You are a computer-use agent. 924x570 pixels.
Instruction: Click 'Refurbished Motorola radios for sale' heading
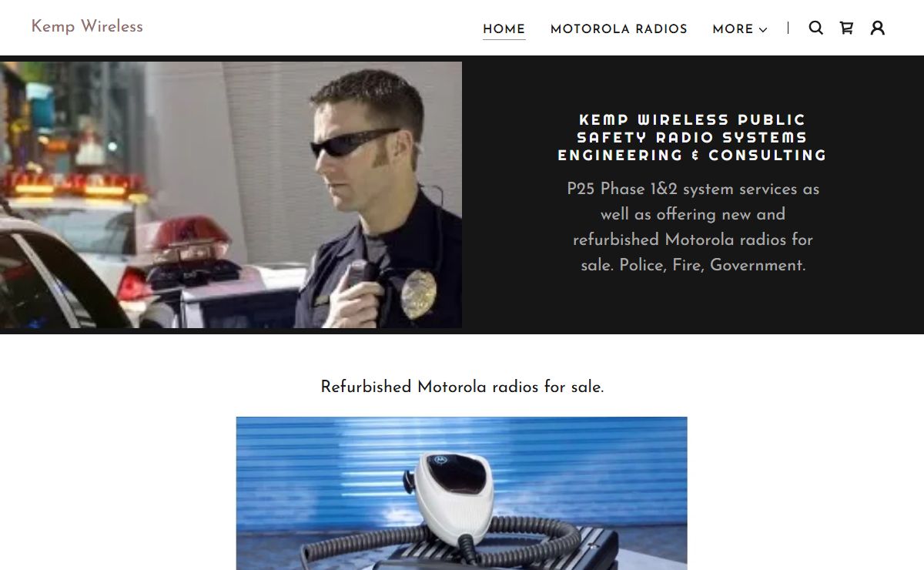coord(462,387)
